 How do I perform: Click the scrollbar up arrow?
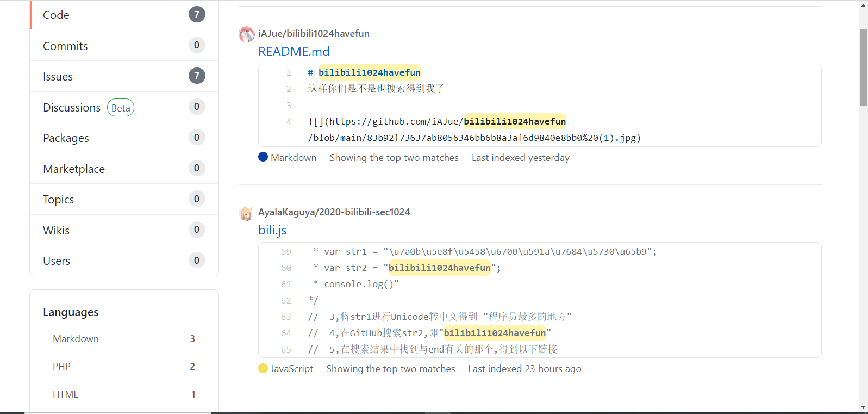(x=863, y=5)
